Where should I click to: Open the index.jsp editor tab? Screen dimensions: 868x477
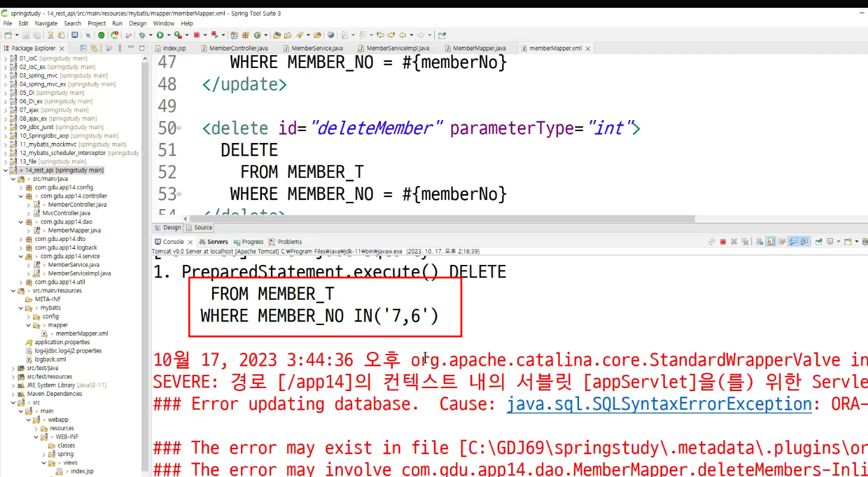click(x=171, y=48)
